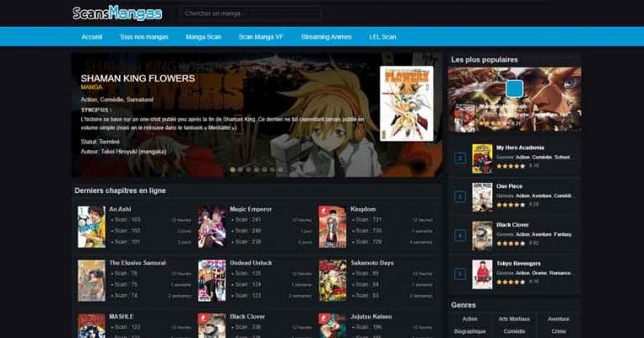The width and height of the screenshot is (644, 338).
Task: Select the Arts Martiaux genre
Action: pyautogui.click(x=514, y=319)
